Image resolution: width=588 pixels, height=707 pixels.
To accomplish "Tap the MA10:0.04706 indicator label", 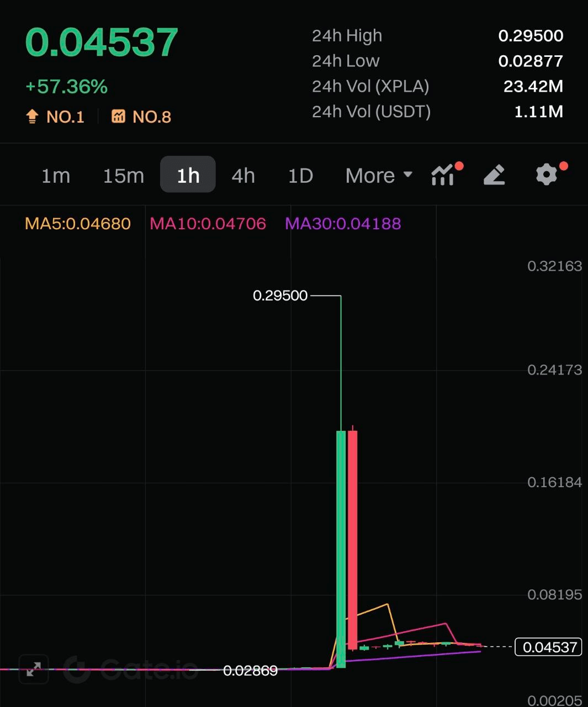I will [208, 224].
